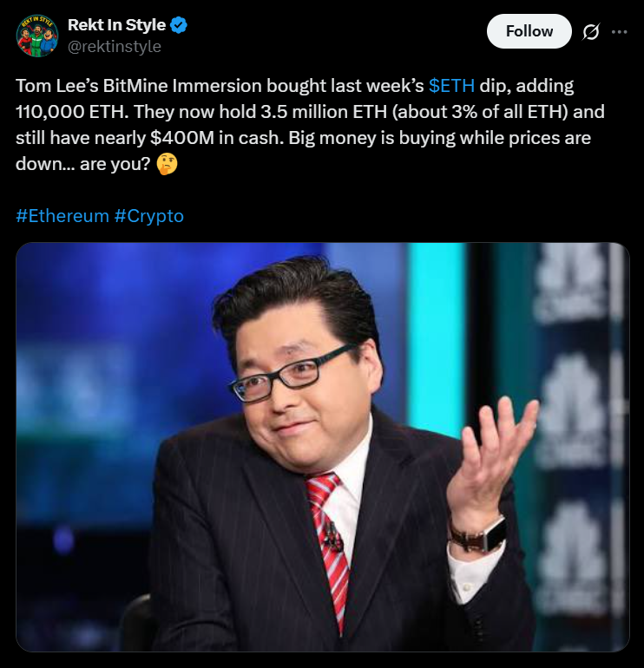
Task: Open Grok explain icon beside Follow
Action: point(591,31)
